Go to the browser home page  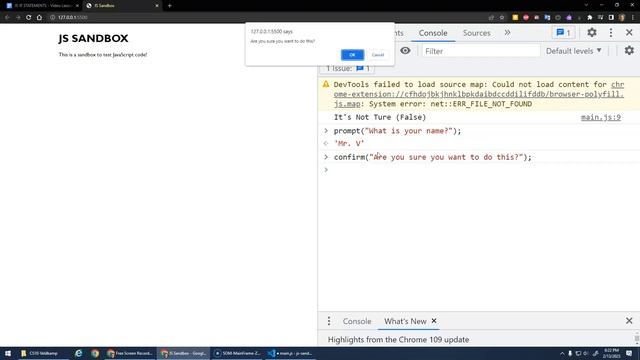point(39,18)
